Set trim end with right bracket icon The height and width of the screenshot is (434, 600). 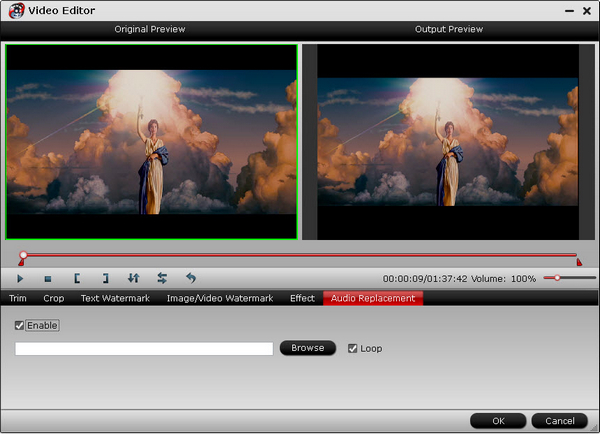point(105,278)
